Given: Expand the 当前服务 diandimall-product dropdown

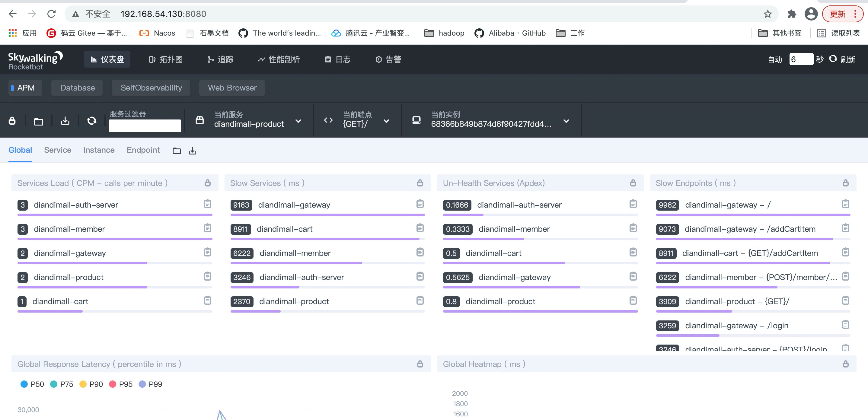Looking at the screenshot, I should pyautogui.click(x=298, y=121).
